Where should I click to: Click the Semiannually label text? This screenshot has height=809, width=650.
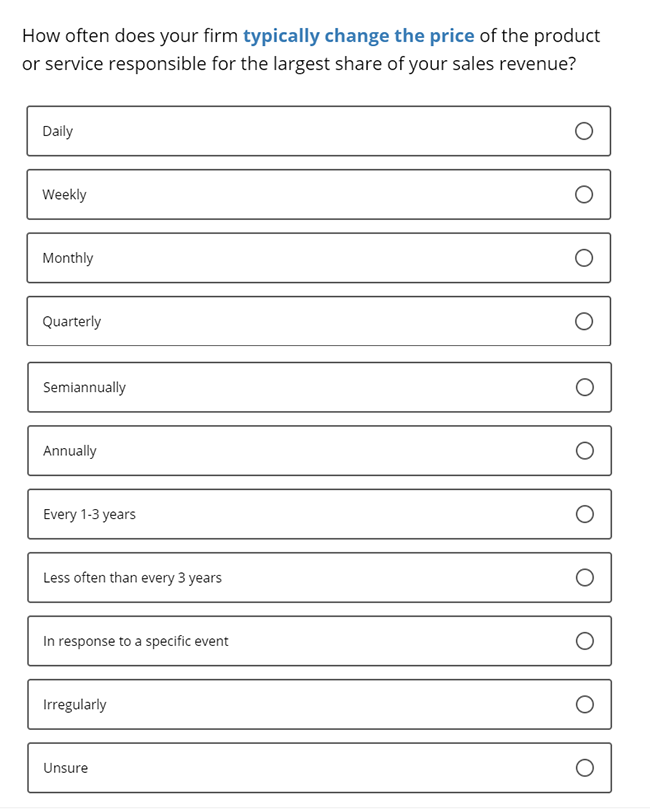coord(85,388)
